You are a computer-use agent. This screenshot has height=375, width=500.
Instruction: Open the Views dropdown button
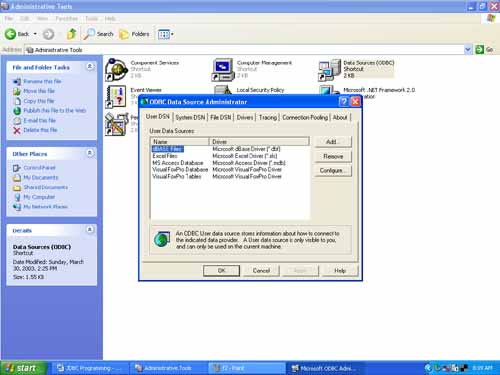tap(166, 34)
